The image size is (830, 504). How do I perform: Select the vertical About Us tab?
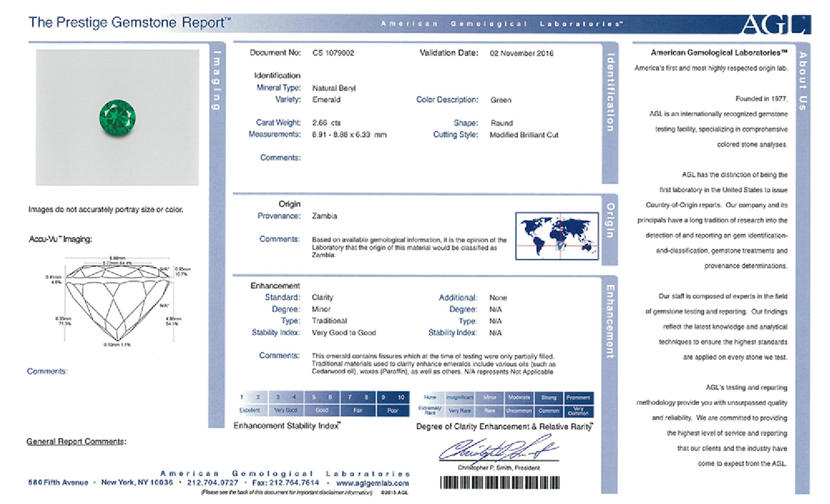coord(803,81)
